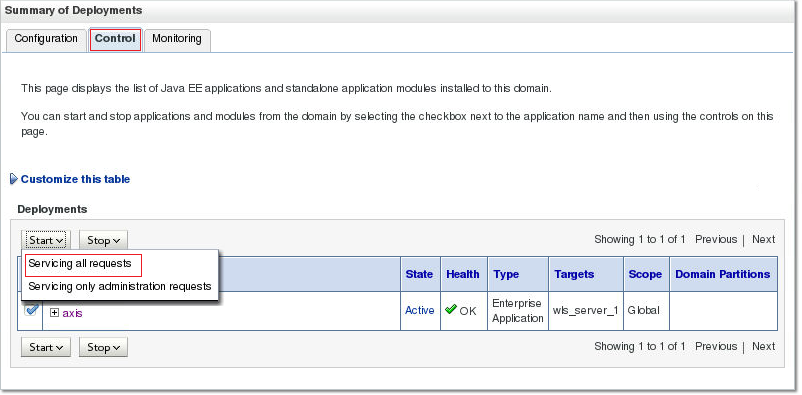The image size is (802, 395).
Task: Open the top Stop dropdown button
Action: (103, 240)
